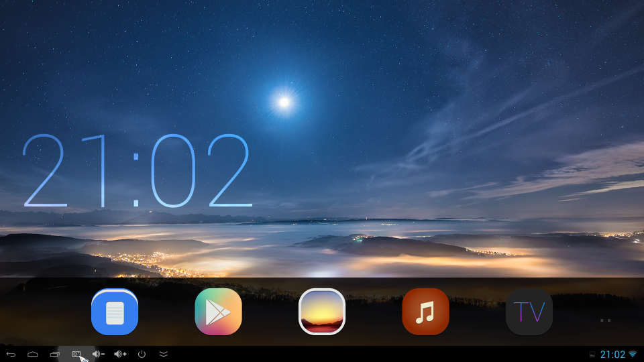Hide navigation bar with double chevron
The image size is (644, 362).
[164, 354]
